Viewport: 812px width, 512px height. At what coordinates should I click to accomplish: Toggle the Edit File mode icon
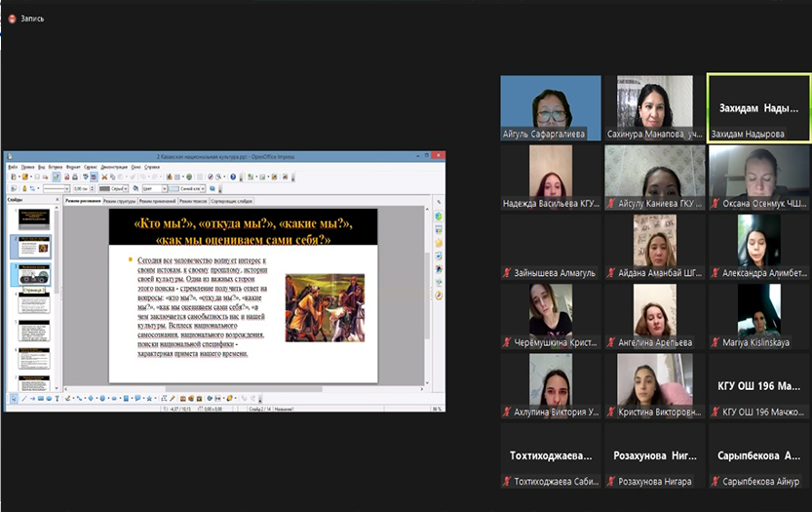(x=57, y=177)
